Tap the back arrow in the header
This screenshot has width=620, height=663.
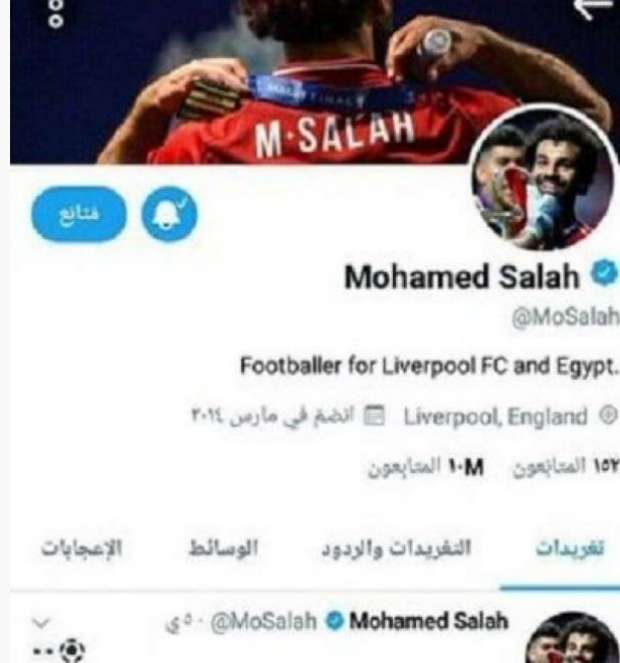click(x=594, y=8)
